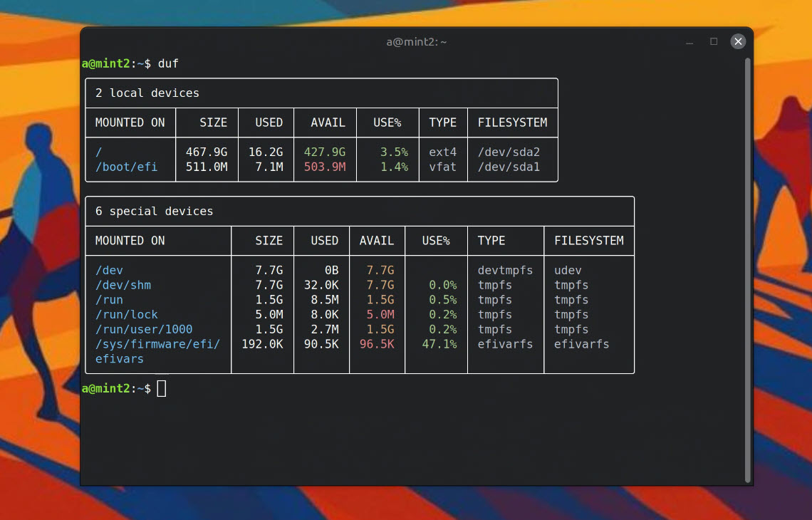Click the /dev/sda1 filesystem entry

pyautogui.click(x=509, y=167)
